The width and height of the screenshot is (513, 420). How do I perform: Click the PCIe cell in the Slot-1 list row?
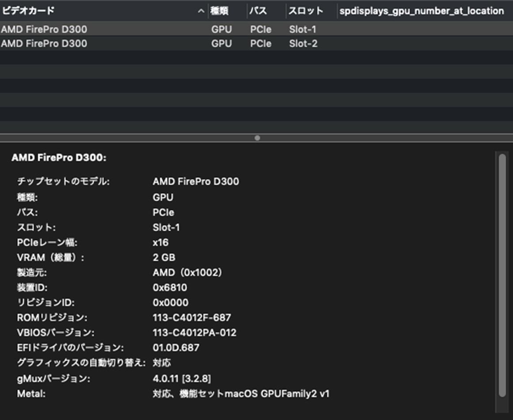pyautogui.click(x=261, y=29)
